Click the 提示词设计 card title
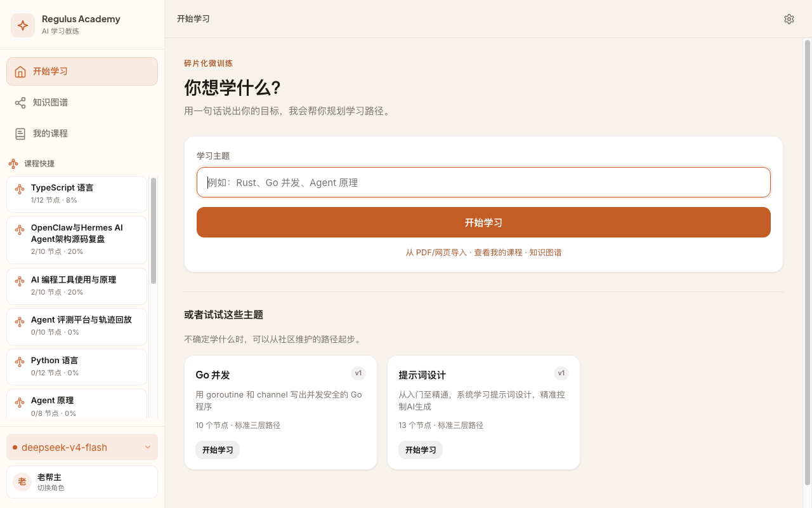Image resolution: width=812 pixels, height=508 pixels. [x=422, y=375]
